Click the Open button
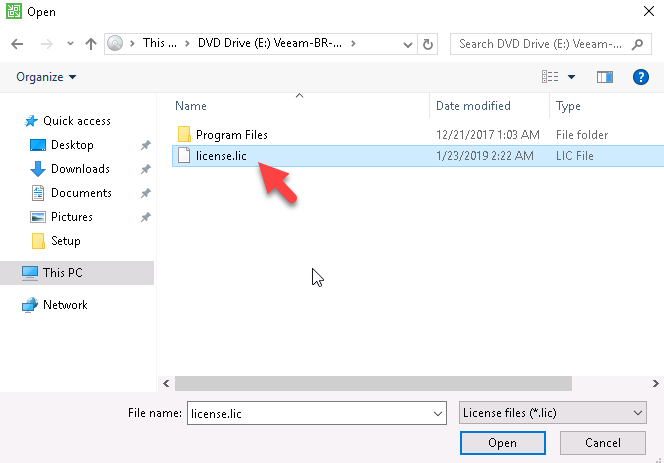 point(502,442)
